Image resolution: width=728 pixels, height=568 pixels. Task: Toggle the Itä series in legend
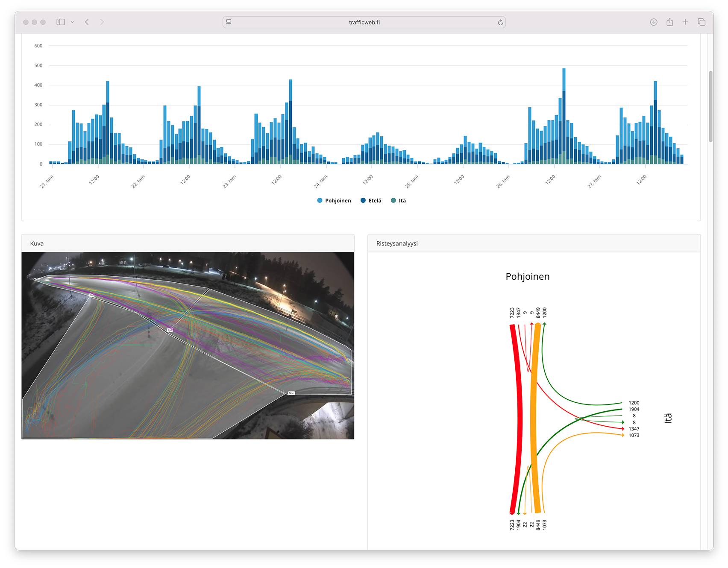(399, 201)
